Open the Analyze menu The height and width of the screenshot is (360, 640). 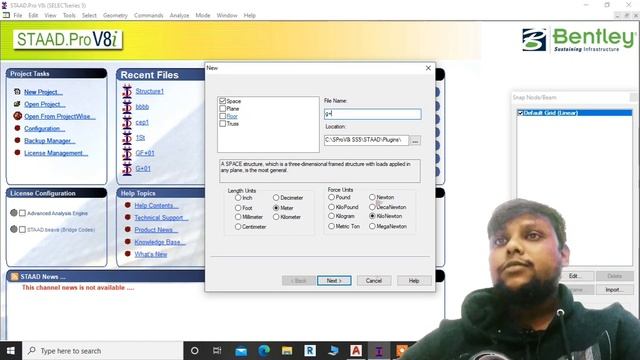pyautogui.click(x=179, y=15)
